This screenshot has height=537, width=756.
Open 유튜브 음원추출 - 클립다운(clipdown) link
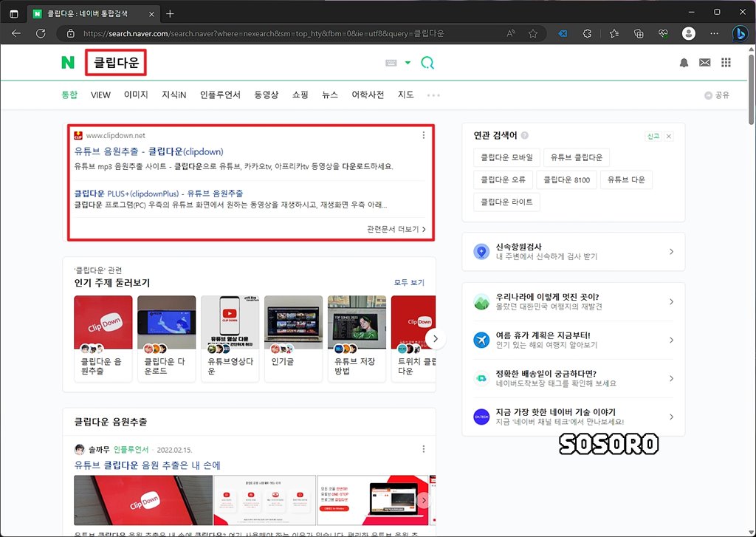click(148, 151)
